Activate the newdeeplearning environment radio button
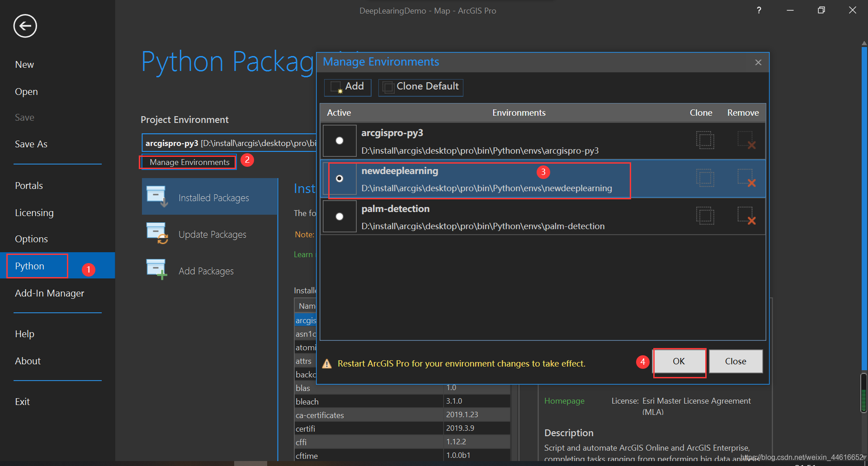Image resolution: width=868 pixels, height=466 pixels. coord(340,179)
